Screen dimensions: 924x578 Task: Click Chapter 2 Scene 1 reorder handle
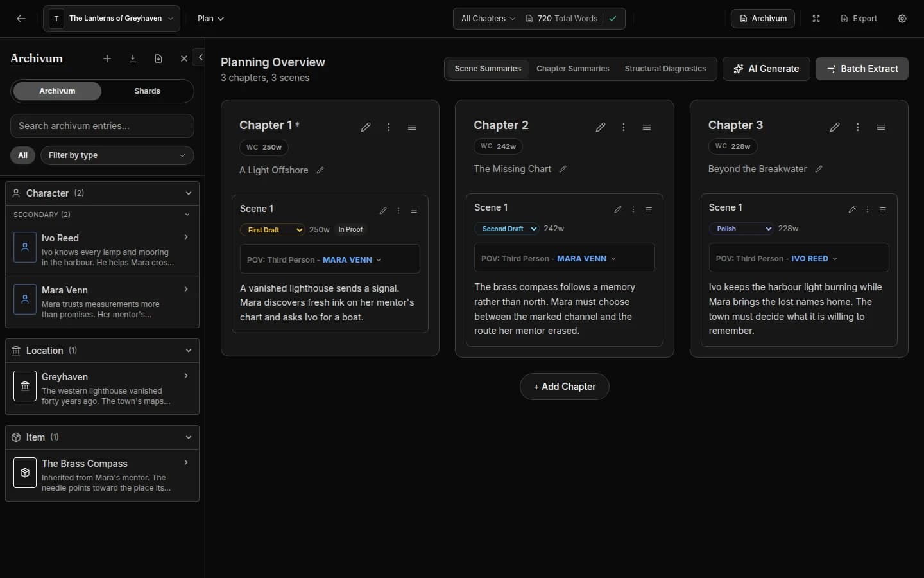[649, 209]
